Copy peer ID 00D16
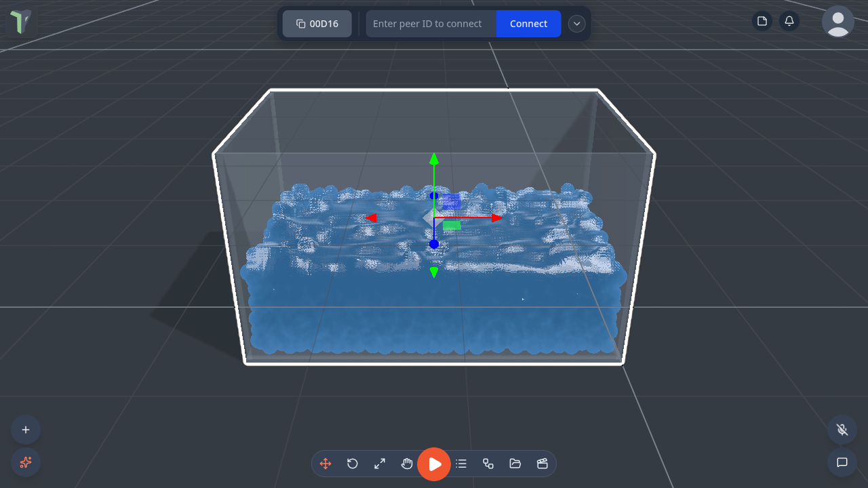This screenshot has width=868, height=488. pos(317,24)
